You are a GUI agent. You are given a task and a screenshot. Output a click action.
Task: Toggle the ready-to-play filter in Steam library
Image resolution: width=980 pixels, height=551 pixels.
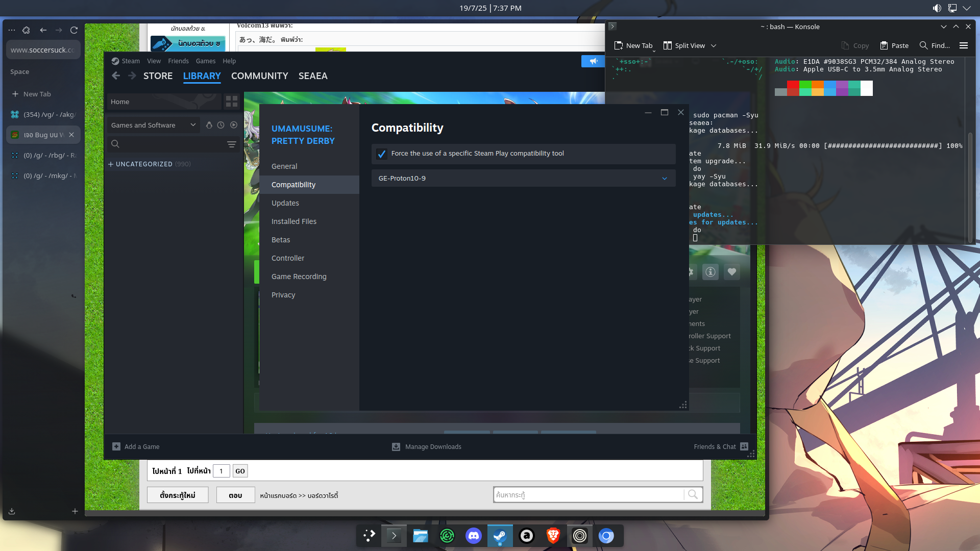[234, 125]
